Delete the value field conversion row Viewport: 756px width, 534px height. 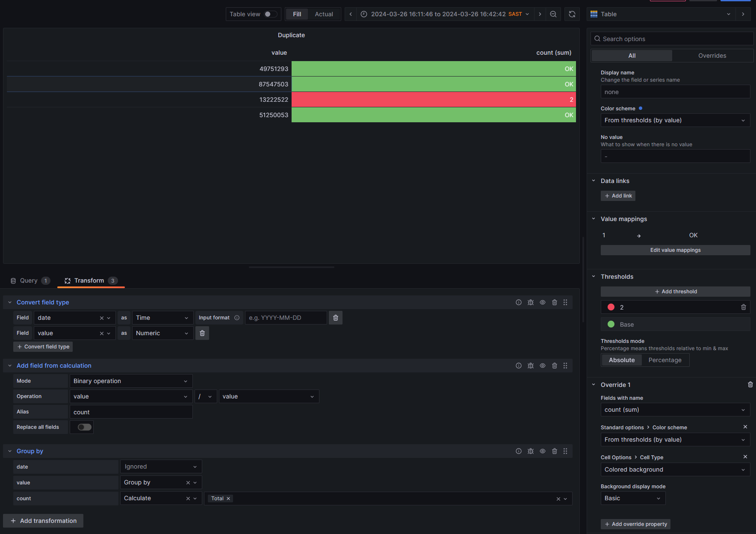202,333
